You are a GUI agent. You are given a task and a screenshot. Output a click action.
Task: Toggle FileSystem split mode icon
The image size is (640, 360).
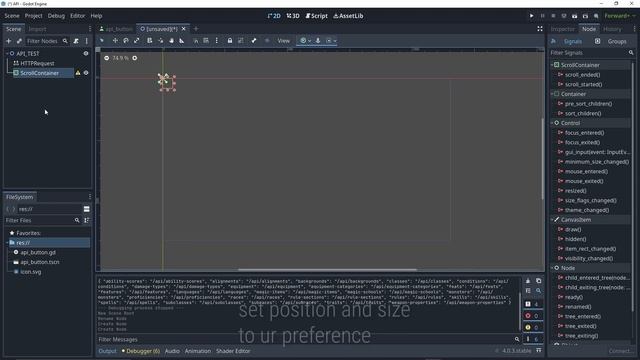coord(87,209)
